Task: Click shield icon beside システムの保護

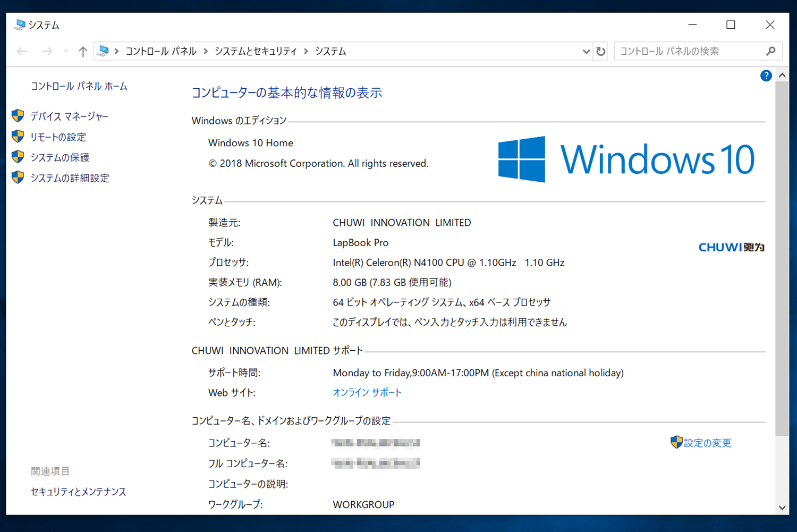Action: coord(18,157)
